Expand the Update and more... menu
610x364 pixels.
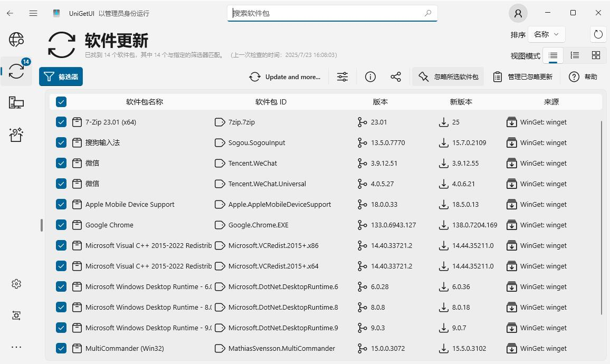click(285, 77)
